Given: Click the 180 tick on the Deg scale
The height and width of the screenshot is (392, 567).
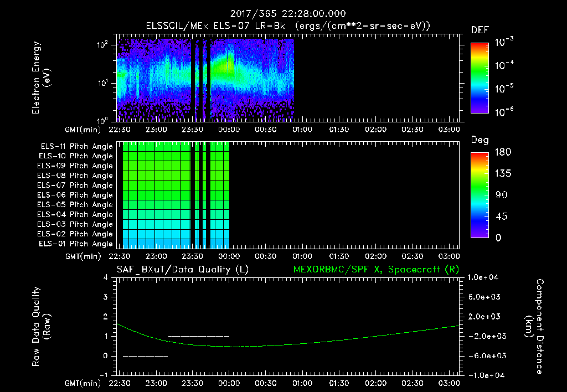Looking at the screenshot, I should (503, 152).
